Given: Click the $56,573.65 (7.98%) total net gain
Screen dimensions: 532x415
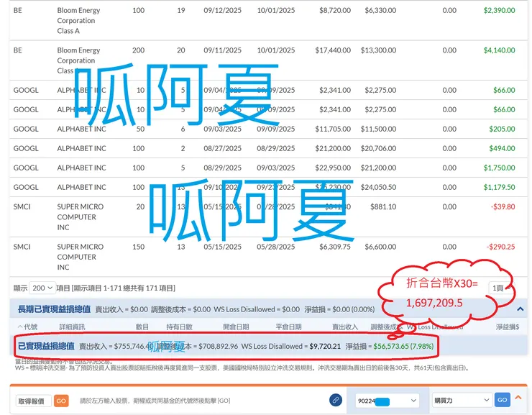Looking at the screenshot, I should point(403,346).
